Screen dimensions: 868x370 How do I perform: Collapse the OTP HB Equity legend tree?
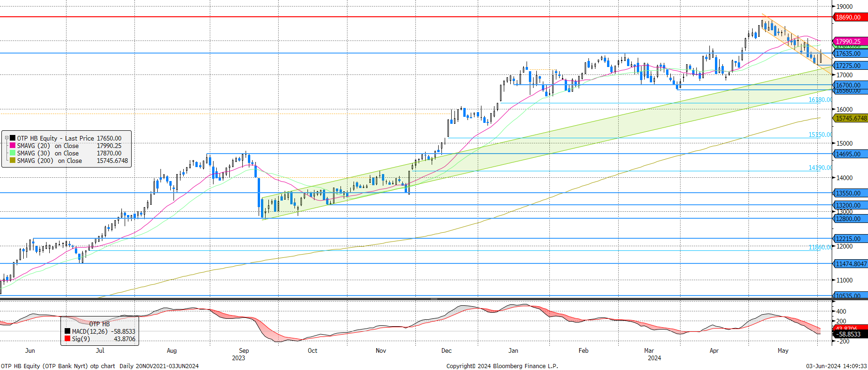click(x=7, y=138)
